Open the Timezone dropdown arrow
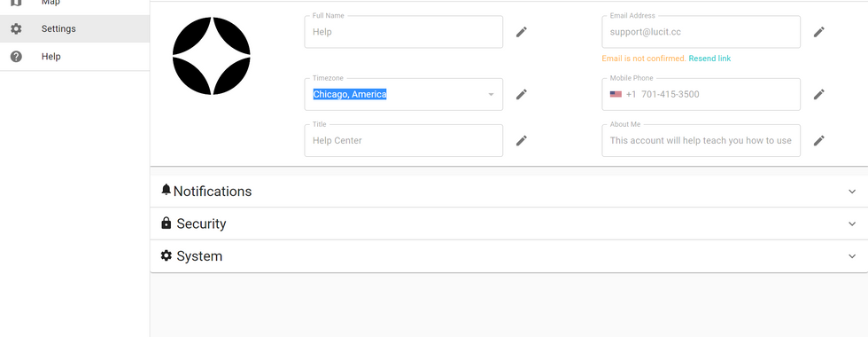The image size is (868, 337). coord(491,94)
